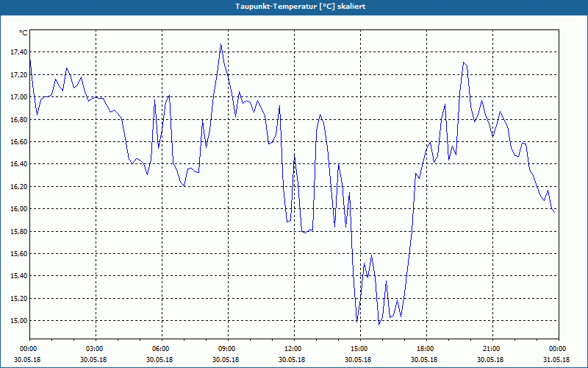Click the 18:00 time axis label
The height and width of the screenshot is (368, 588).
pyautogui.click(x=425, y=349)
